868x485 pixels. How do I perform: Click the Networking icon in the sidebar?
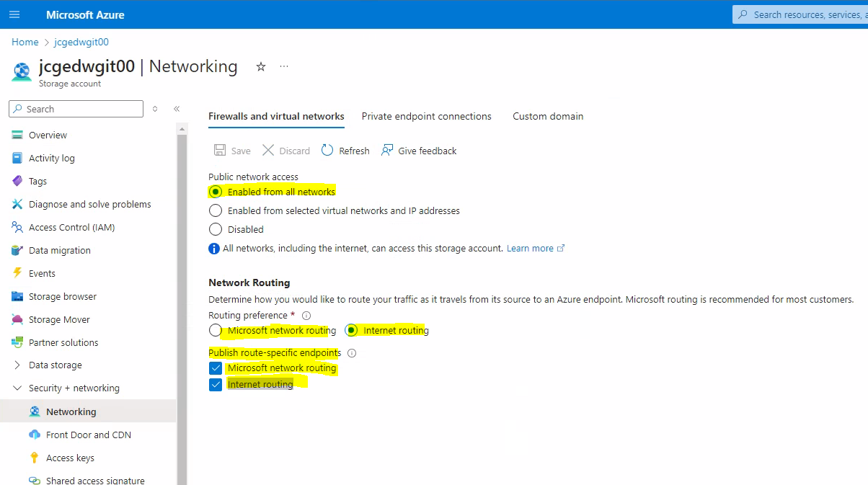click(x=35, y=411)
